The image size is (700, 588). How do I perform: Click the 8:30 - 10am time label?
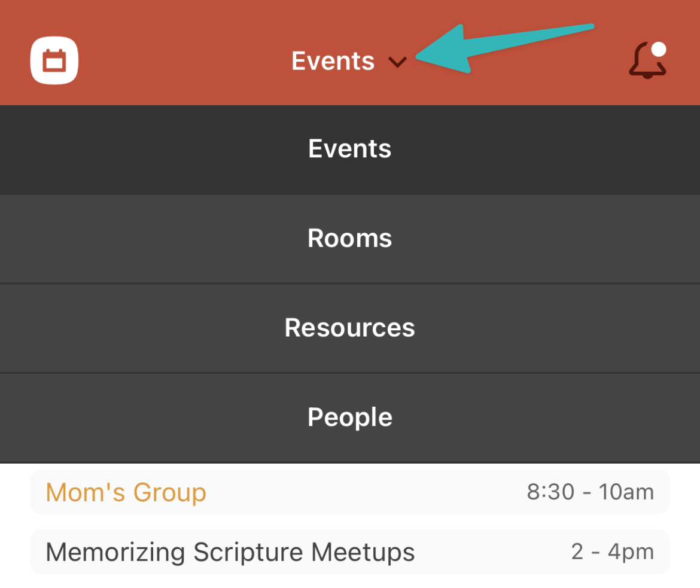[x=590, y=492]
